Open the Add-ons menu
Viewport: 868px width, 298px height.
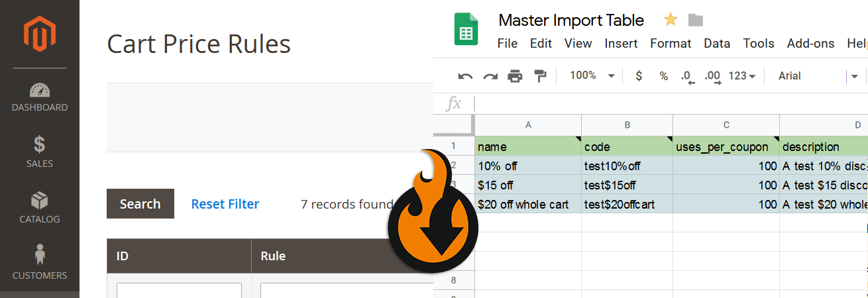pyautogui.click(x=810, y=44)
